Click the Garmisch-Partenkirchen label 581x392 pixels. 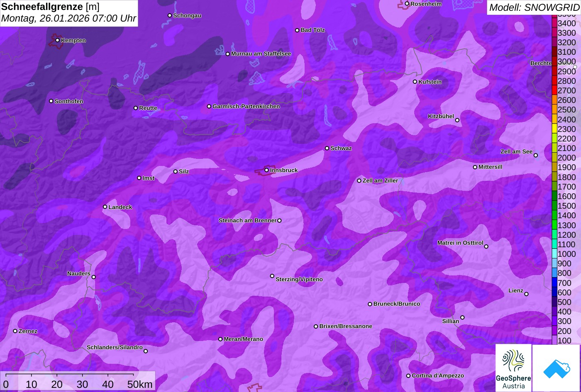[246, 107]
